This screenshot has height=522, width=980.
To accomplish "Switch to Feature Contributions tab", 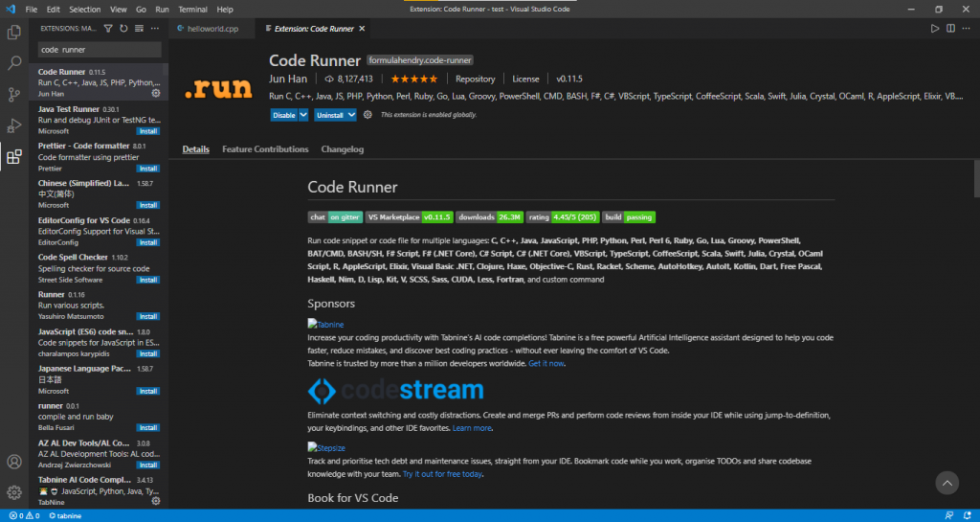I will click(266, 149).
